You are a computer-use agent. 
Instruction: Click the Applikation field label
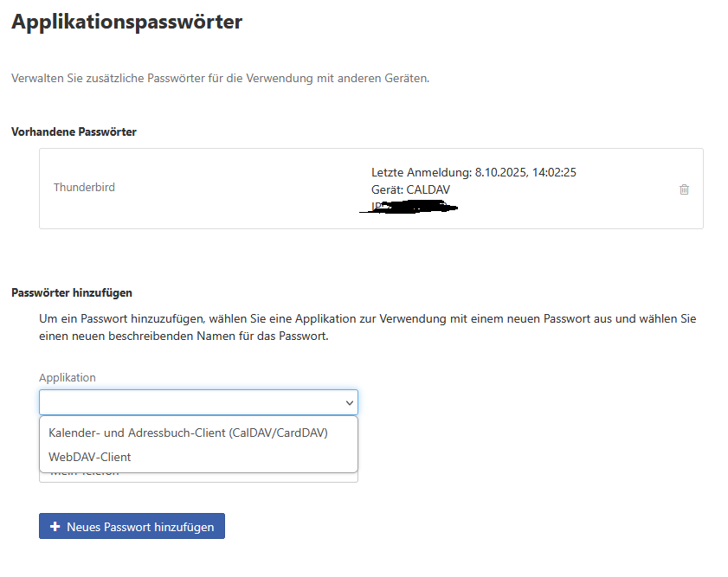pos(68,377)
